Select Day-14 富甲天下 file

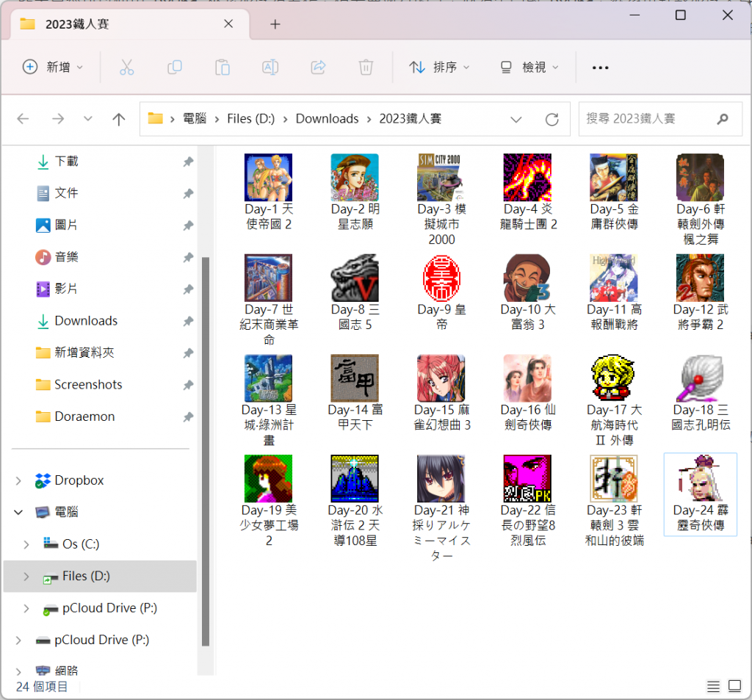point(355,393)
